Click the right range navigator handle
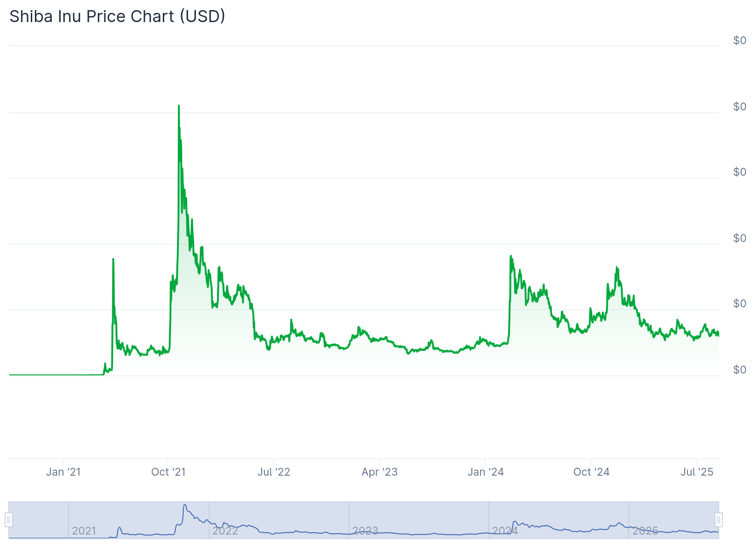756x552 pixels. point(719,520)
